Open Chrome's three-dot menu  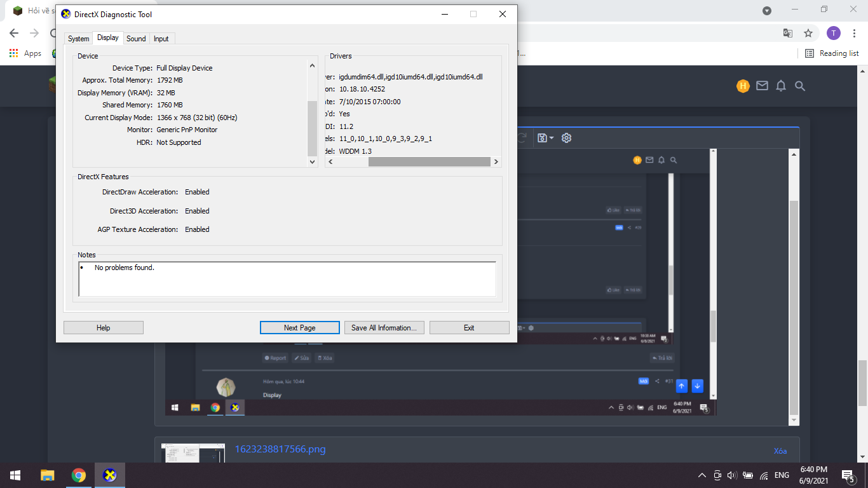(854, 33)
